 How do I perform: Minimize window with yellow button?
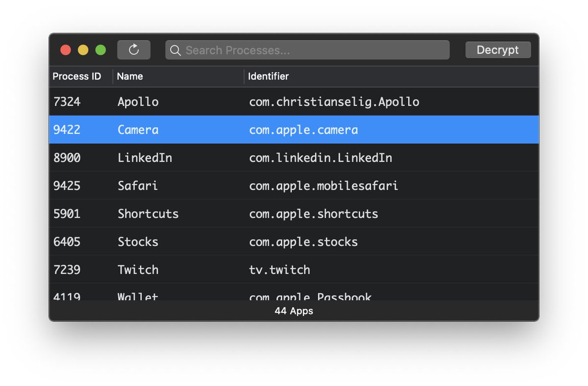pos(83,50)
